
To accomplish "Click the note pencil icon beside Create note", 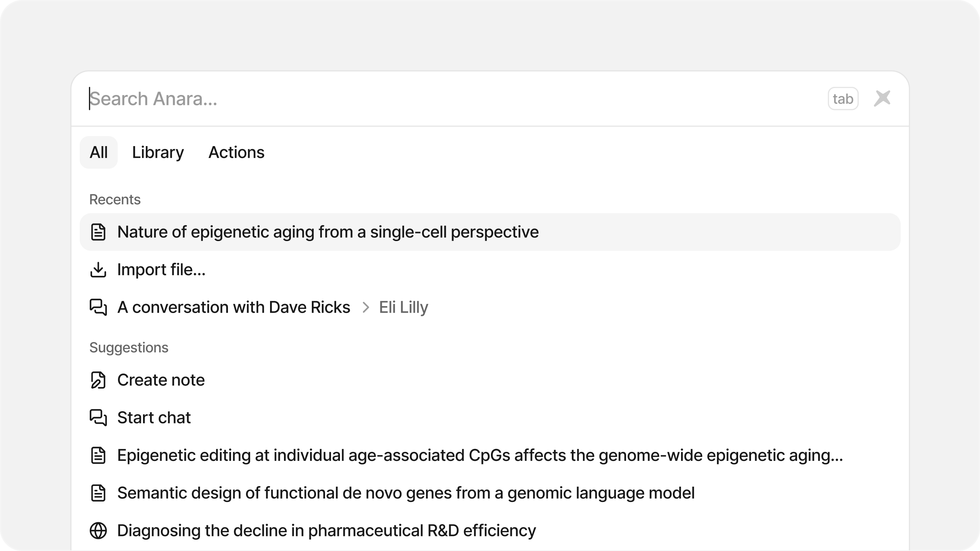I will click(98, 380).
